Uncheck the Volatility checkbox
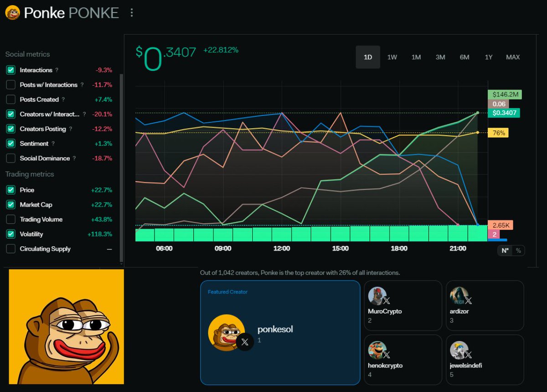547x392 pixels. pyautogui.click(x=10, y=234)
